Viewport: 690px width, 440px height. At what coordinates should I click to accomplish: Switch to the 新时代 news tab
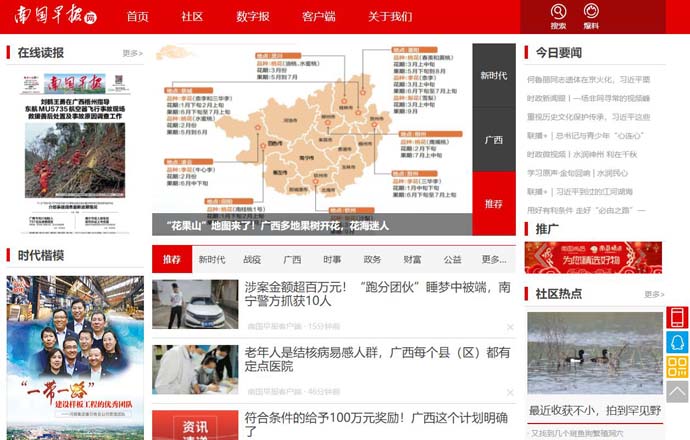(x=212, y=260)
